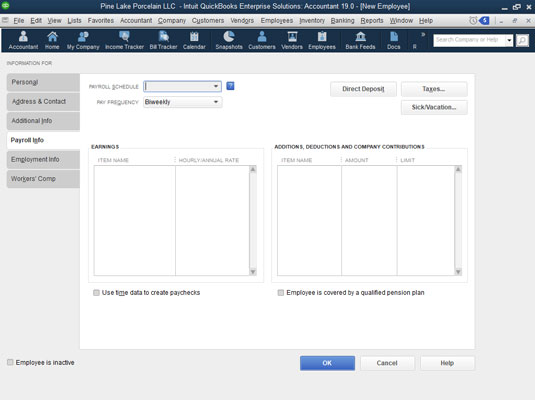
Task: Open the File menu
Action: pos(19,20)
